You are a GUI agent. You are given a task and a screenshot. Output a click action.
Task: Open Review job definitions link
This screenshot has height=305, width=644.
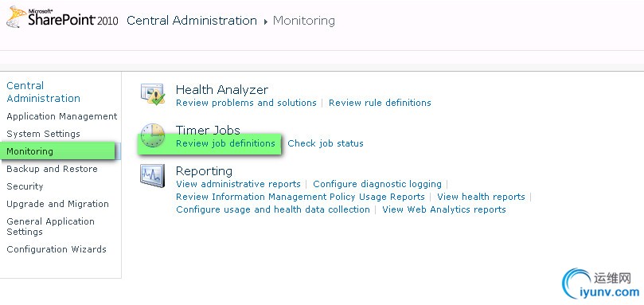tap(225, 143)
